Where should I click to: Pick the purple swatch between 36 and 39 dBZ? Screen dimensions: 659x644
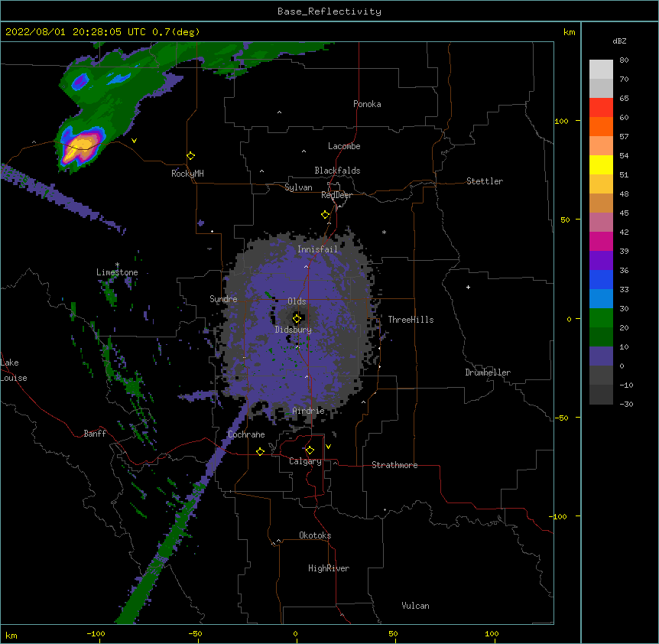tap(601, 261)
